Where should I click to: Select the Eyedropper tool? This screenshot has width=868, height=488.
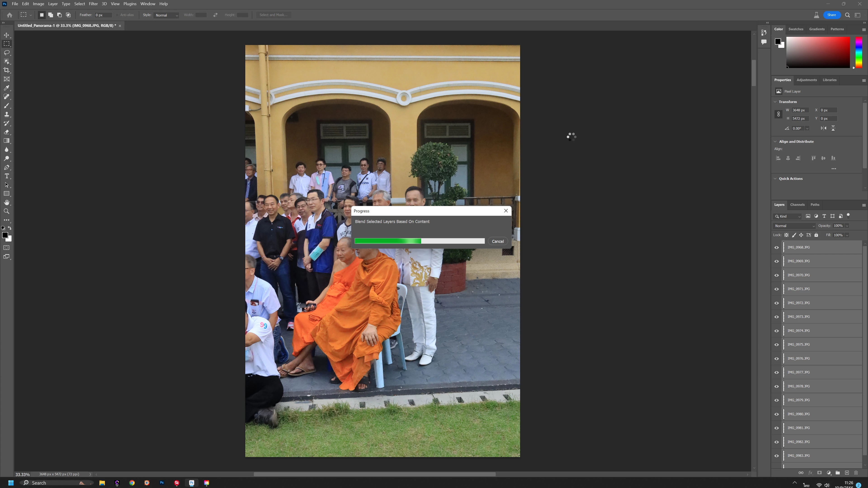coord(6,88)
